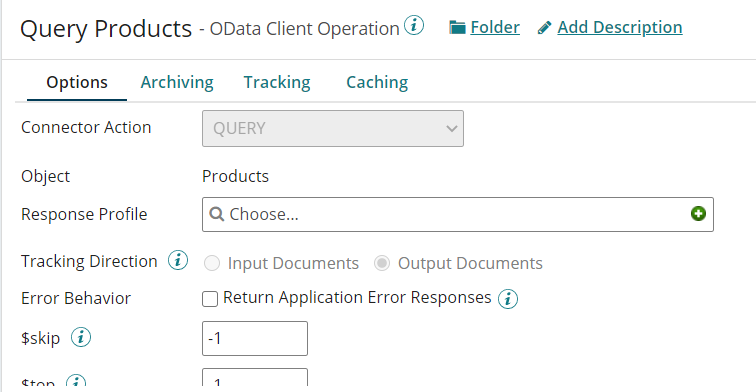756x392 pixels.
Task: Select the Output Documents radio button
Action: [x=382, y=263]
